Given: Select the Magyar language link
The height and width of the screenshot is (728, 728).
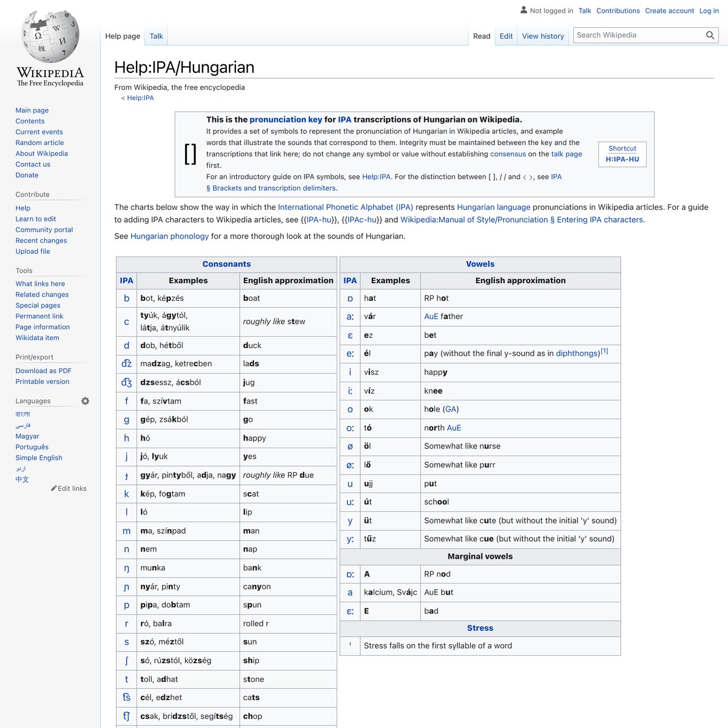Looking at the screenshot, I should point(27,436).
